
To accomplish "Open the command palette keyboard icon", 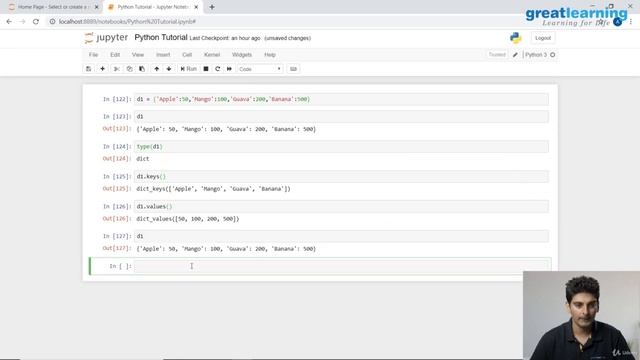I will (x=293, y=69).
